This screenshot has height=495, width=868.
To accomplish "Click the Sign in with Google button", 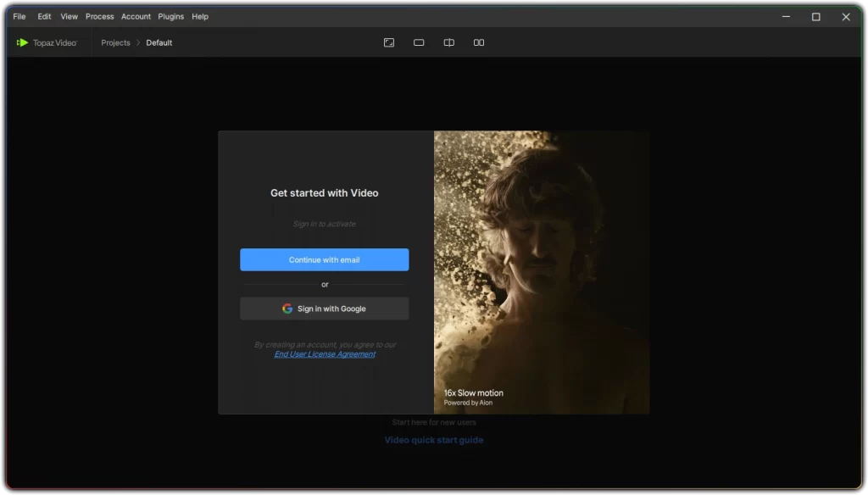I will point(325,309).
